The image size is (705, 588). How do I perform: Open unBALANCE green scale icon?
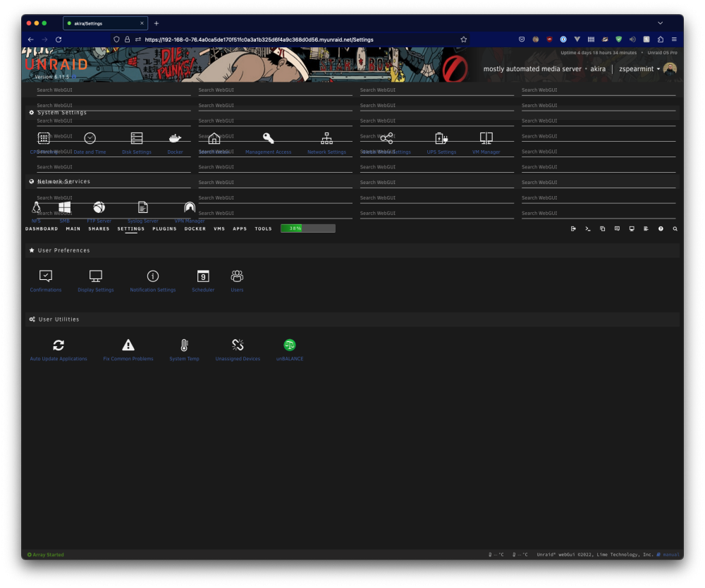[290, 345]
